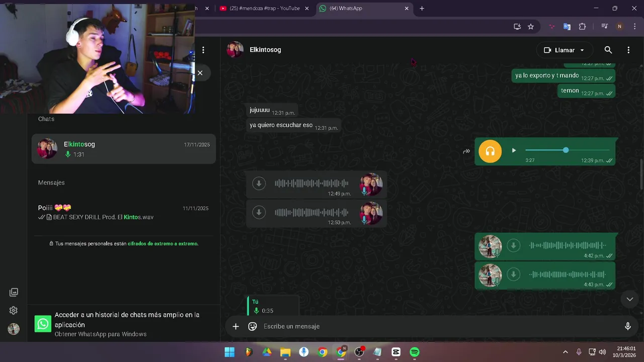Show hidden system tray icons

pos(565,352)
